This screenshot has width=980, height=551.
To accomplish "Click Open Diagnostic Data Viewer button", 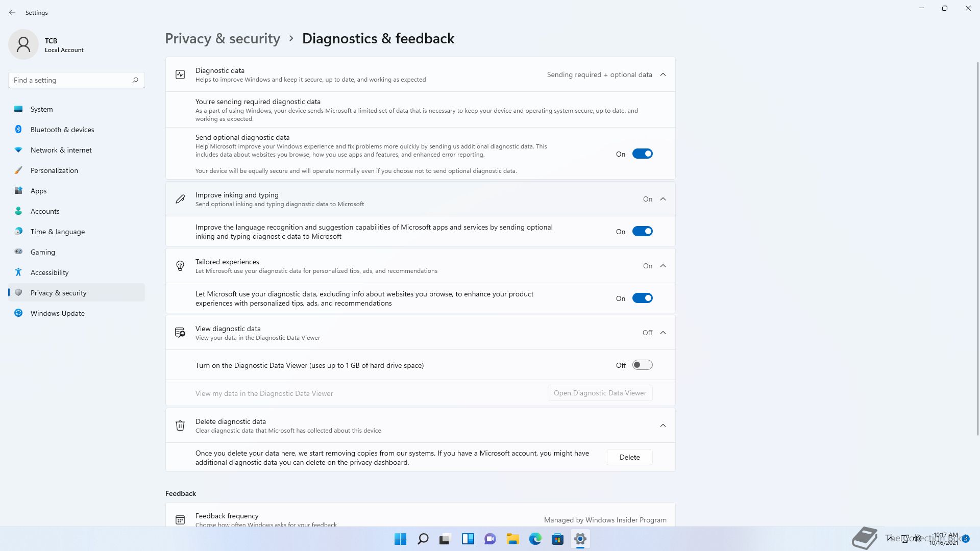I will (x=600, y=393).
